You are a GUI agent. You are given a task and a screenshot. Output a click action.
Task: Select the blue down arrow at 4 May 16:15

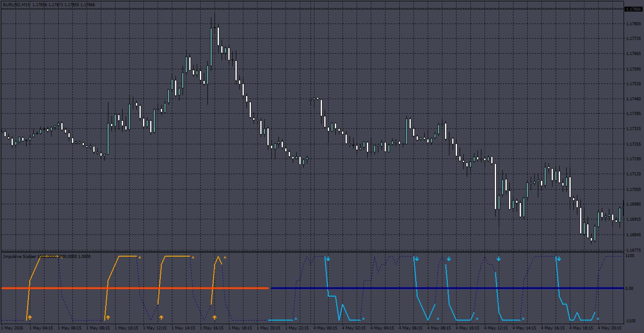[559, 258]
